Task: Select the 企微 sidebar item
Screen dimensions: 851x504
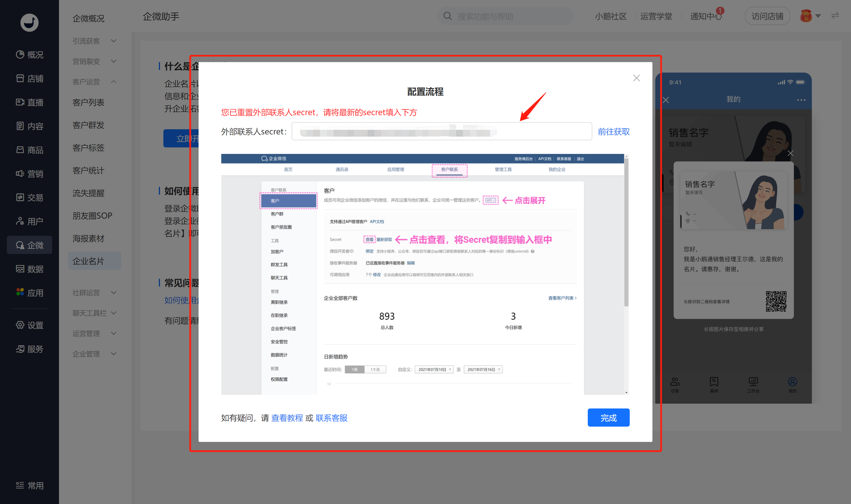Action: (x=30, y=245)
